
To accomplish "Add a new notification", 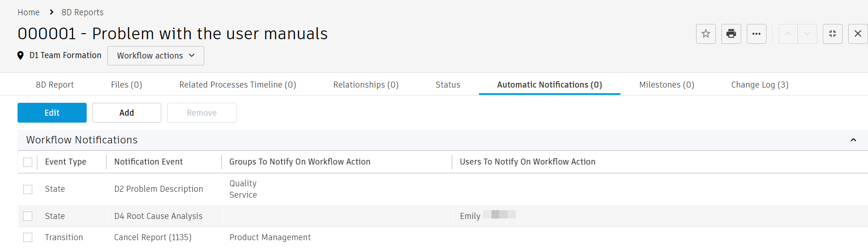I will (127, 113).
